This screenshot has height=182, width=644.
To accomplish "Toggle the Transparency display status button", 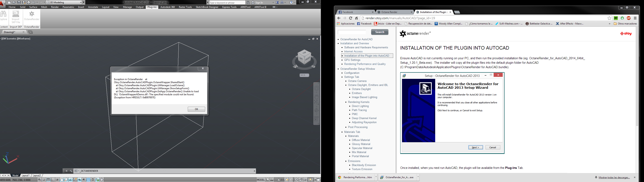I will [x=89, y=180].
